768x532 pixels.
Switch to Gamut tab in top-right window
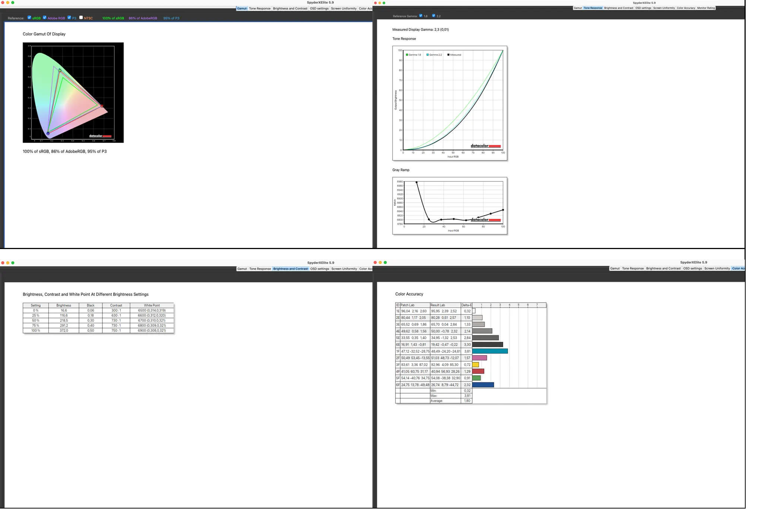578,8
